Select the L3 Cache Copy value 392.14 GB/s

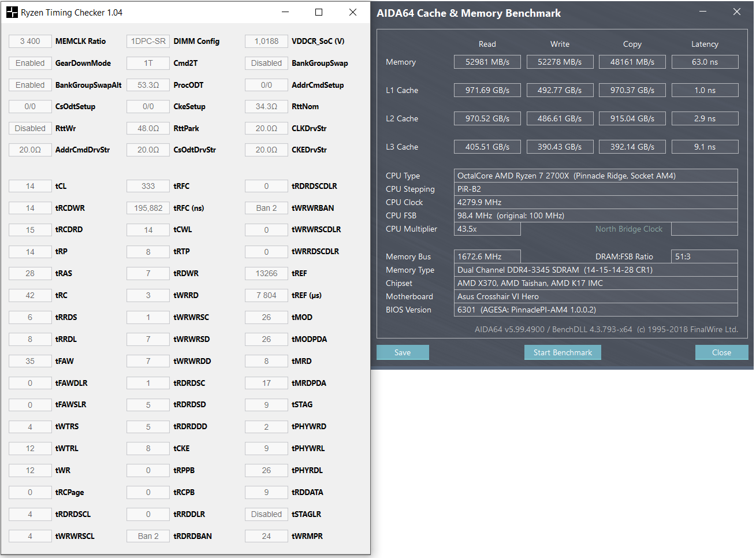coord(632,147)
